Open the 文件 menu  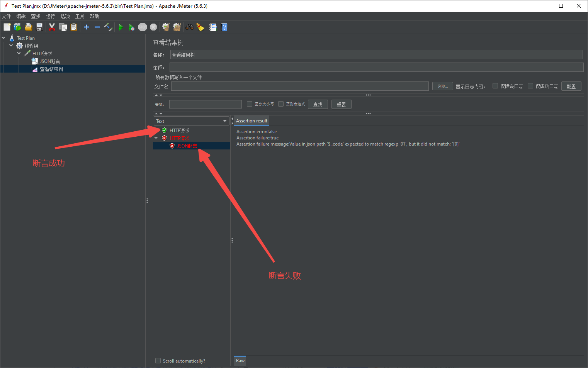[x=7, y=16]
